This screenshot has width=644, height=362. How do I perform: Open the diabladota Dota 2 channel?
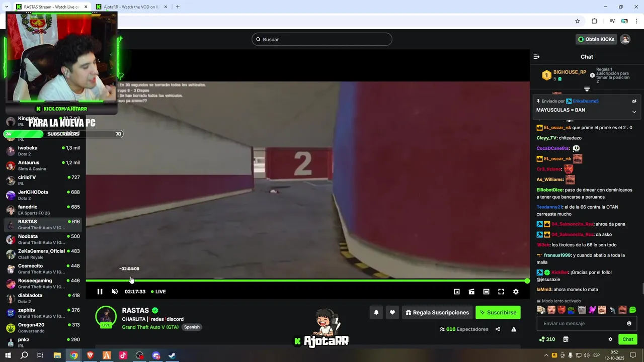point(43,298)
